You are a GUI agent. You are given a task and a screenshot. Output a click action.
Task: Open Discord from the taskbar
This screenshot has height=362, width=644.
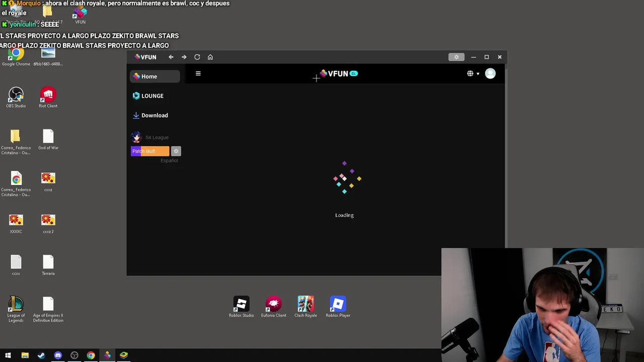point(58,355)
